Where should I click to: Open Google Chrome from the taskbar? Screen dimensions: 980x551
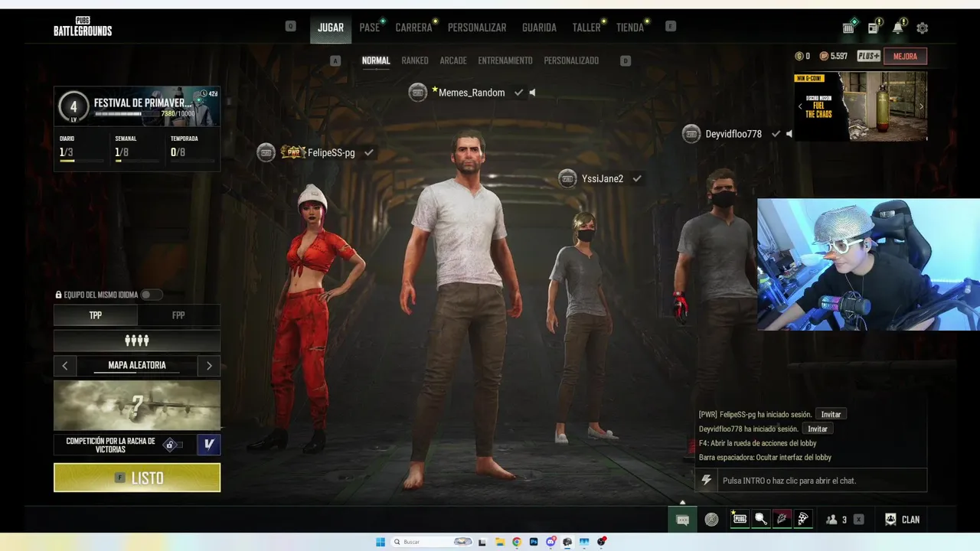pyautogui.click(x=517, y=542)
